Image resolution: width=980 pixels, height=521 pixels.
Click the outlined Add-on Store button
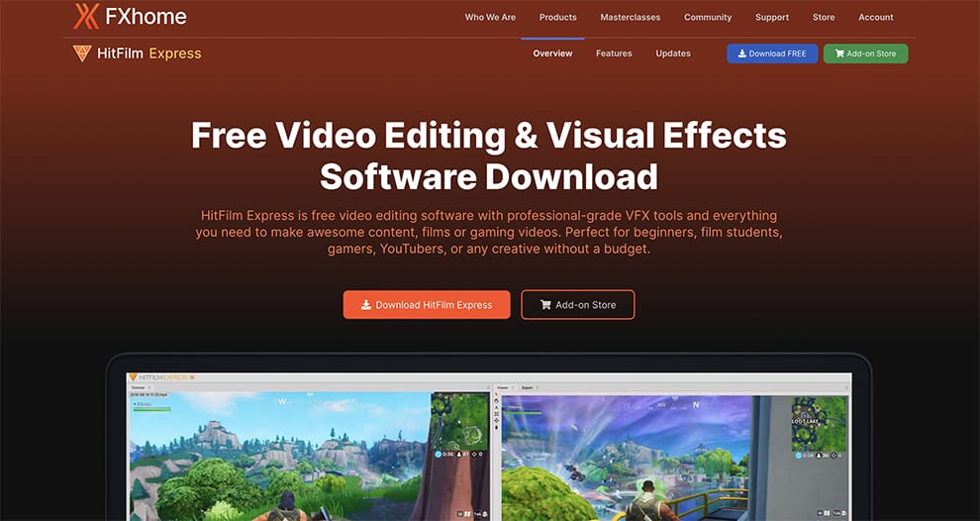click(x=578, y=305)
